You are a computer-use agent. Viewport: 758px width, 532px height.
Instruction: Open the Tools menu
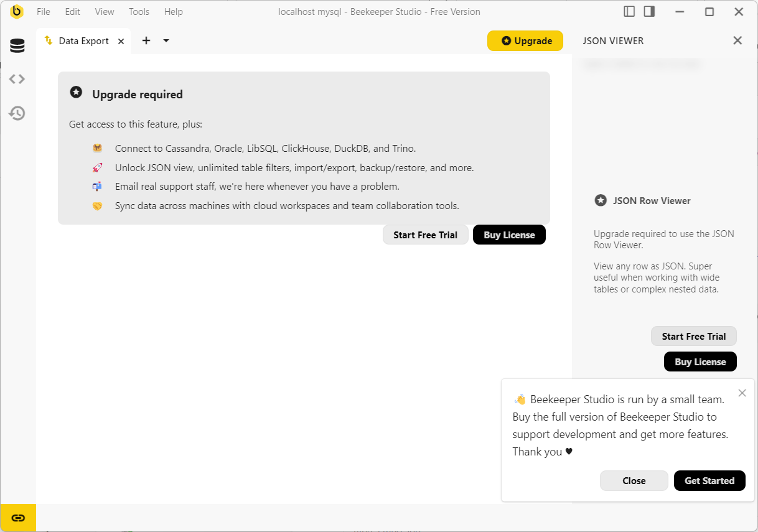tap(139, 11)
